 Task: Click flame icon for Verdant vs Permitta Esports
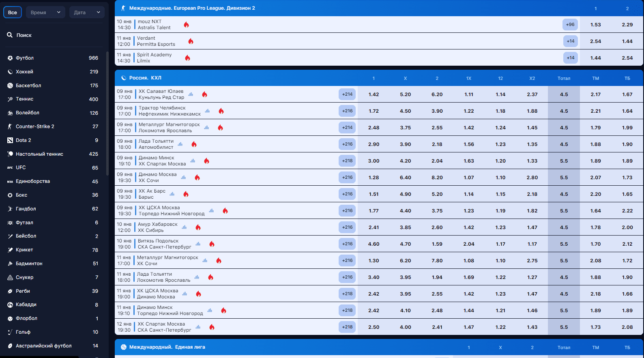[x=191, y=41]
